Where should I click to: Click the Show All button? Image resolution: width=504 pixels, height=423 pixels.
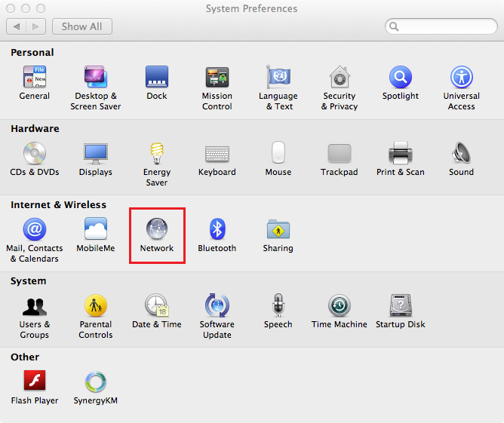click(82, 26)
